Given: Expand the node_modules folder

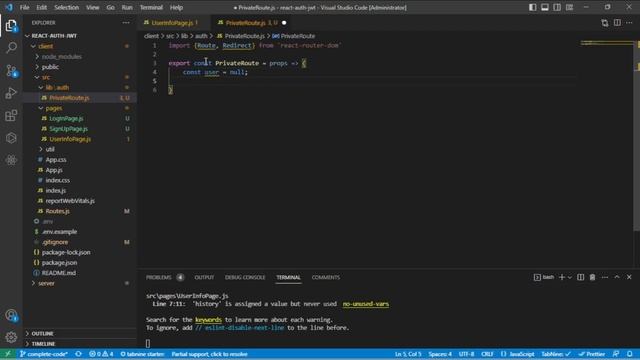Looking at the screenshot, I should coord(37,56).
